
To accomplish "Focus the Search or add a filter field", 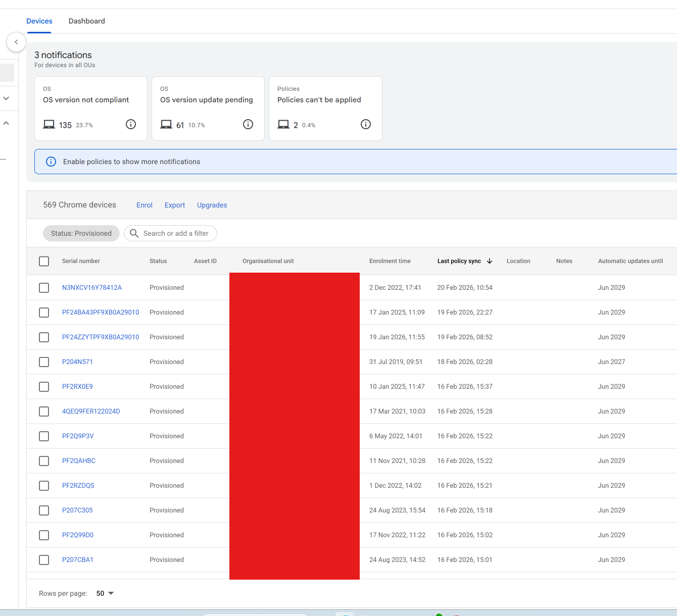I will tap(176, 233).
